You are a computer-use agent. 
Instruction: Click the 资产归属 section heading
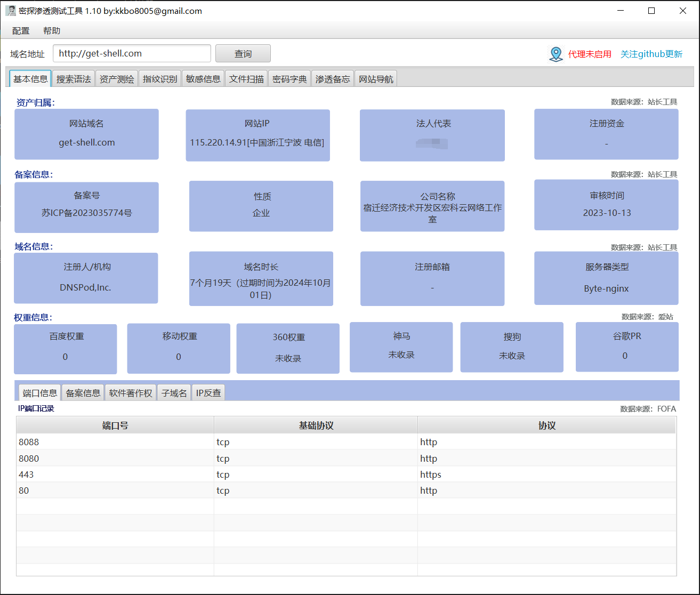pos(35,102)
